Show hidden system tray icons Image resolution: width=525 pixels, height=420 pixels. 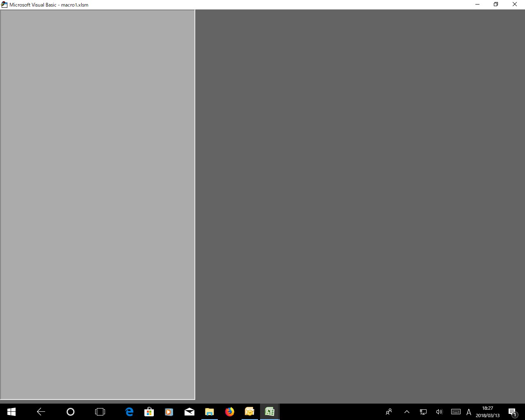click(x=407, y=412)
